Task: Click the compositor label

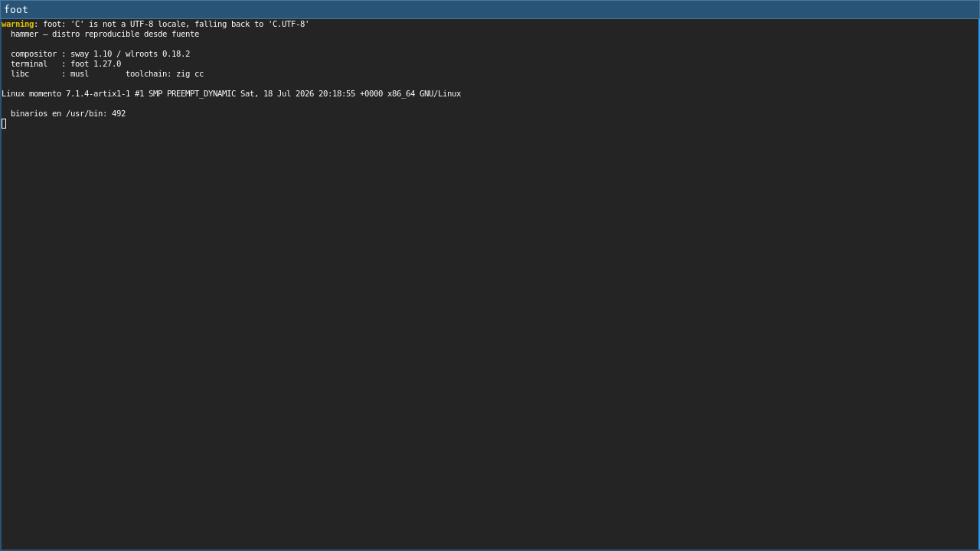Action: pos(34,54)
